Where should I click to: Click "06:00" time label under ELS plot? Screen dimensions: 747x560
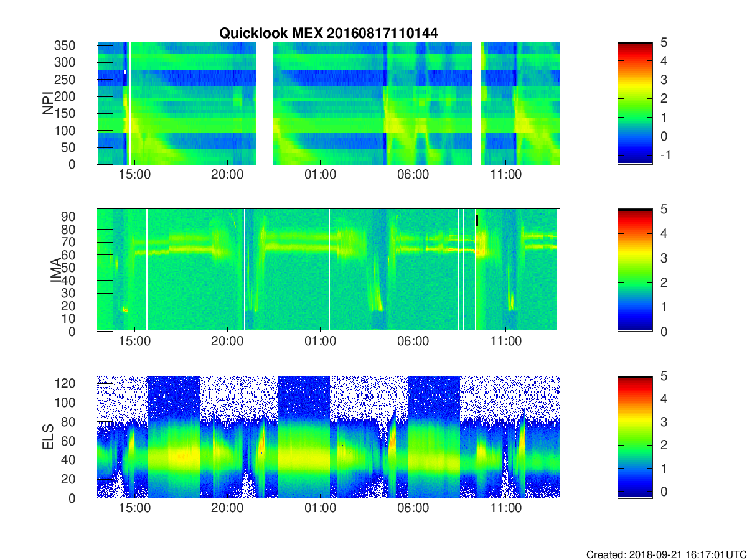[x=413, y=508]
